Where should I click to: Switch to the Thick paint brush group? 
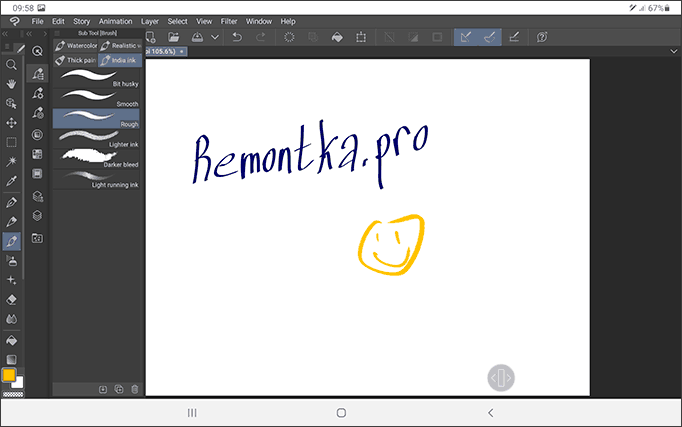pyautogui.click(x=76, y=60)
